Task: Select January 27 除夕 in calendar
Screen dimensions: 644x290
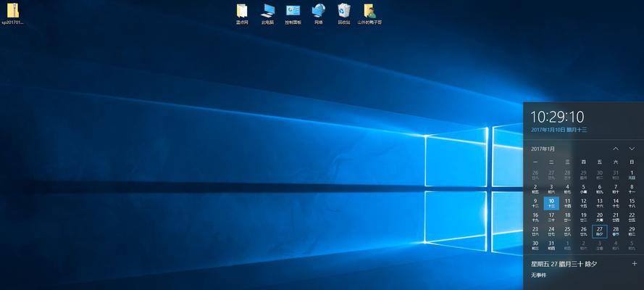Action: (x=600, y=231)
